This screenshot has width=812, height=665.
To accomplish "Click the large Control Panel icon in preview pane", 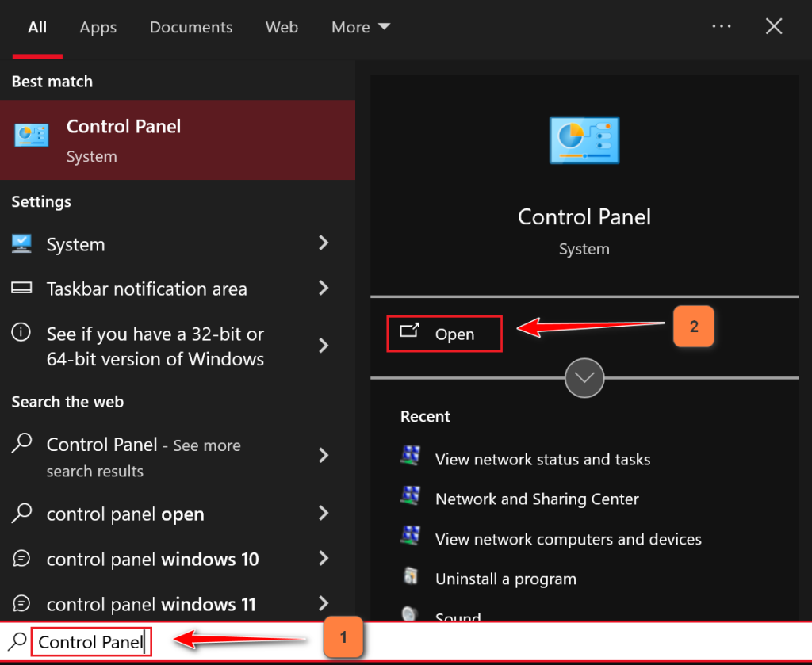I will click(x=584, y=142).
